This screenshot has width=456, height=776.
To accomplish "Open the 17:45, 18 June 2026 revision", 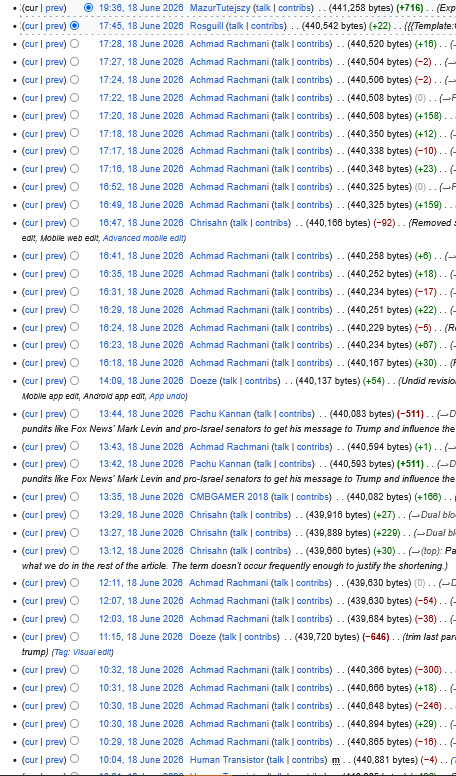I will click(141, 26).
